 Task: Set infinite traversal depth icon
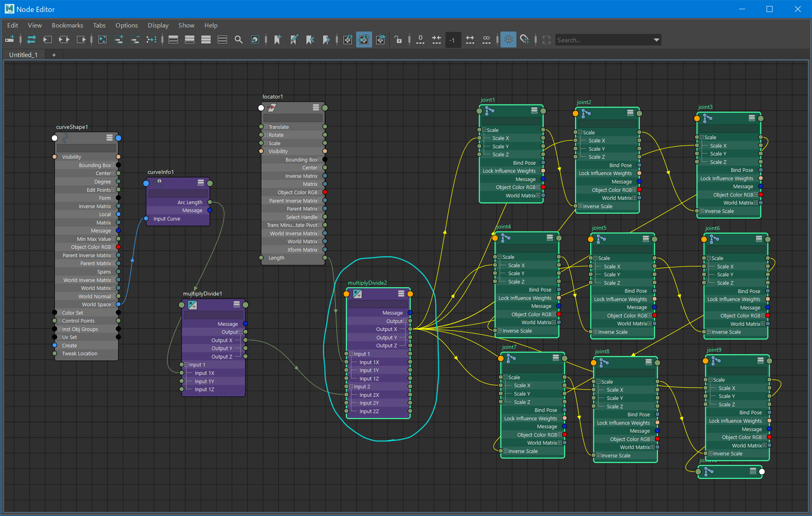(486, 39)
